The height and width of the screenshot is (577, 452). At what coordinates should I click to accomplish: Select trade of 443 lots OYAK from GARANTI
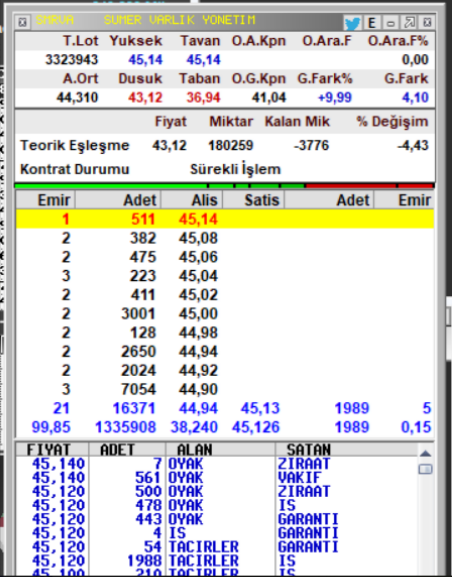click(x=217, y=519)
